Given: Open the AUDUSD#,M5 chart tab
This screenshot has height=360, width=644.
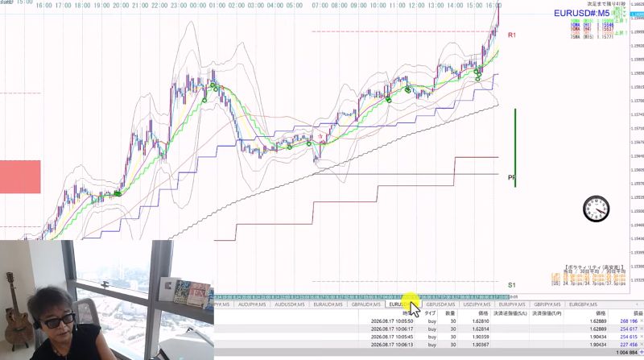Looking at the screenshot, I should point(290,304).
